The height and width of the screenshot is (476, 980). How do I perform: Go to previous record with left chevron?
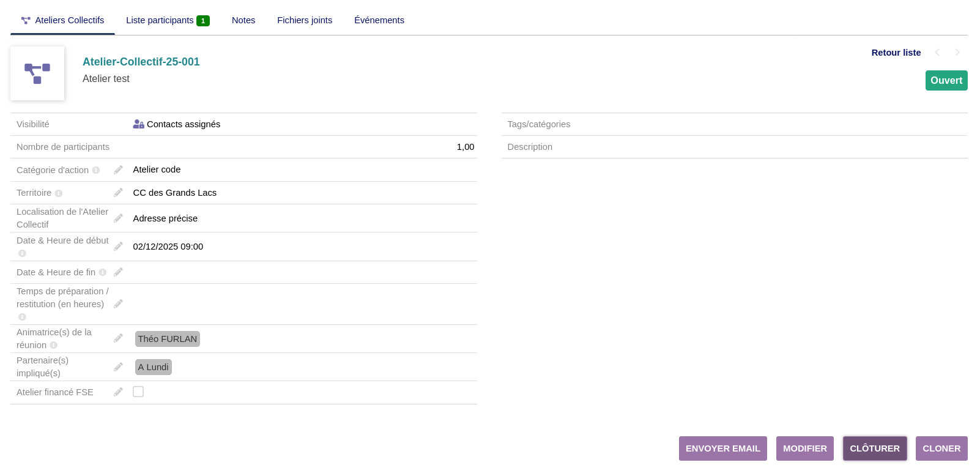[x=937, y=53]
